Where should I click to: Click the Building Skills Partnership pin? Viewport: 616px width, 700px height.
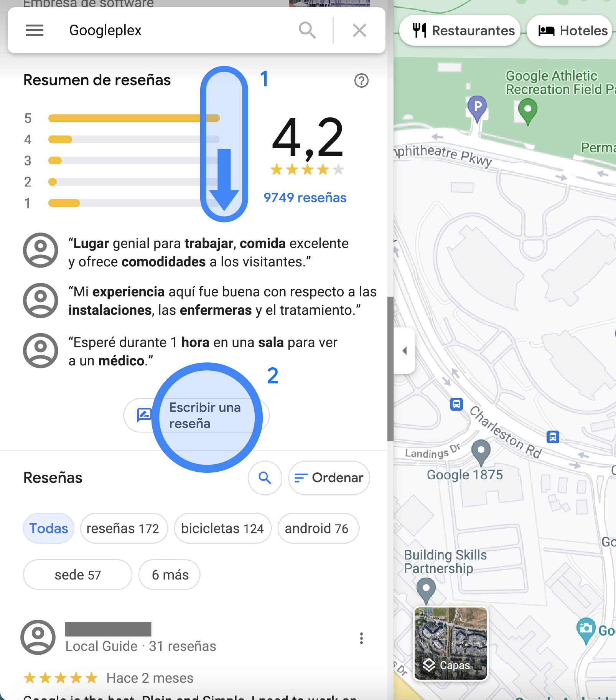click(x=426, y=591)
